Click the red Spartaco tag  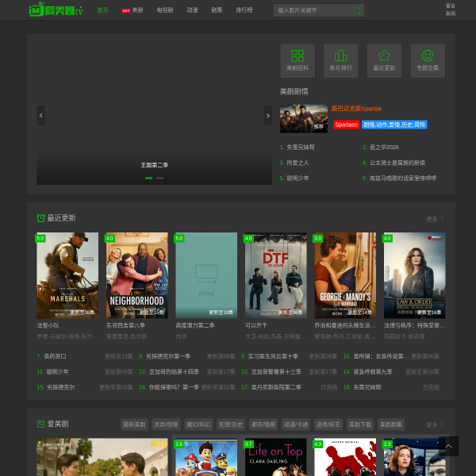(x=347, y=125)
